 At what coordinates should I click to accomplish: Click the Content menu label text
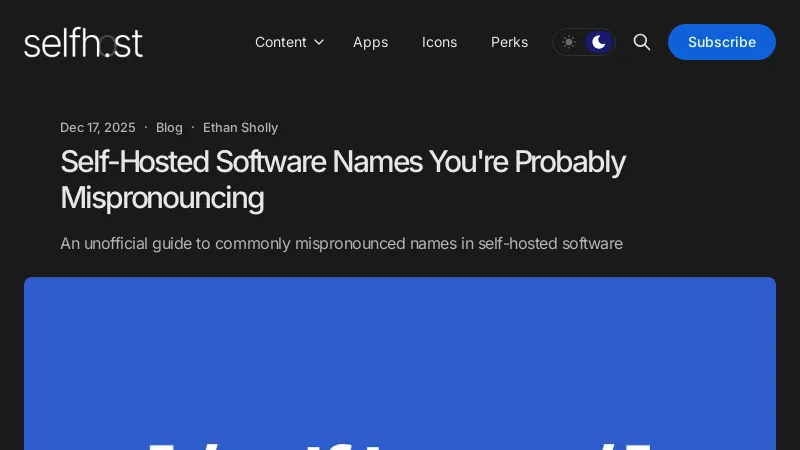click(280, 42)
